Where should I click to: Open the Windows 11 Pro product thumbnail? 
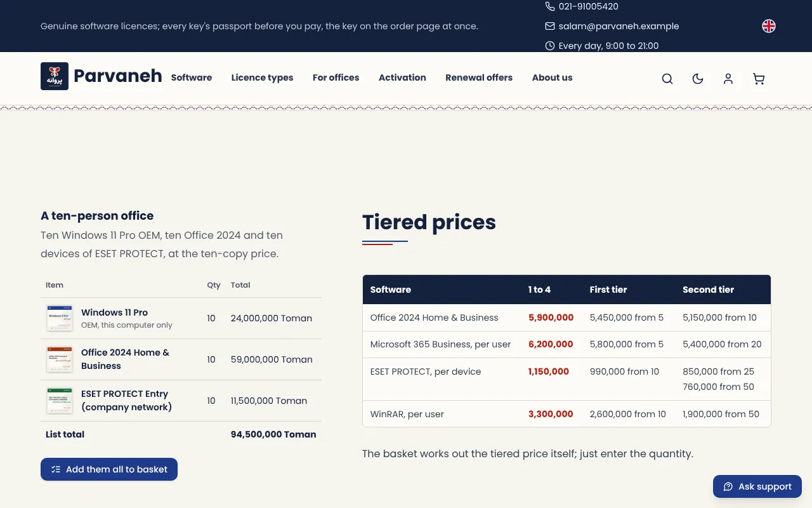pos(60,318)
